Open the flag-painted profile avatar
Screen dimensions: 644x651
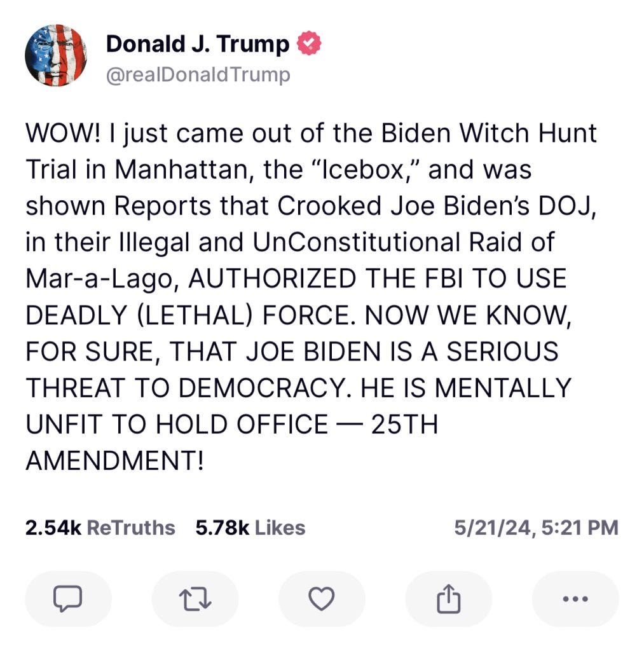(56, 55)
